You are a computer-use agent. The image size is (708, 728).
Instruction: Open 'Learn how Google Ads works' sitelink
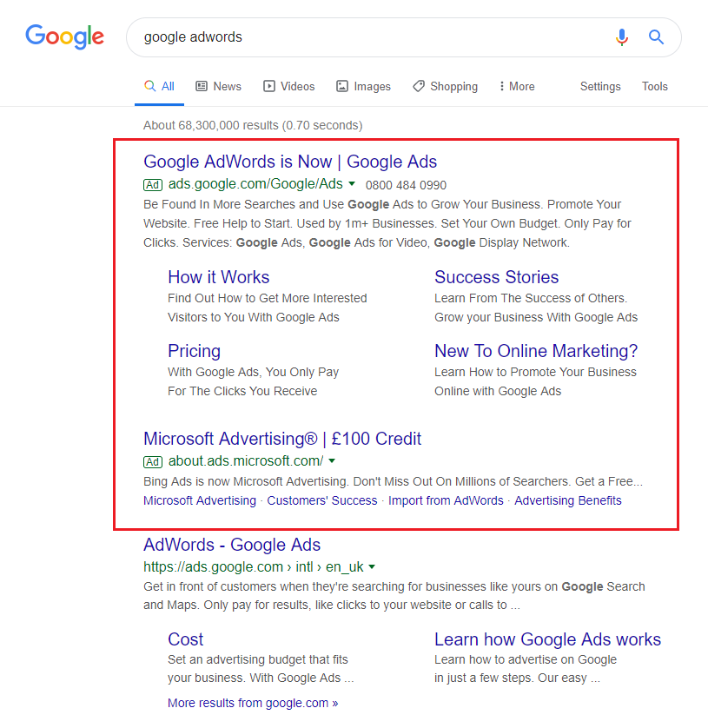[548, 639]
